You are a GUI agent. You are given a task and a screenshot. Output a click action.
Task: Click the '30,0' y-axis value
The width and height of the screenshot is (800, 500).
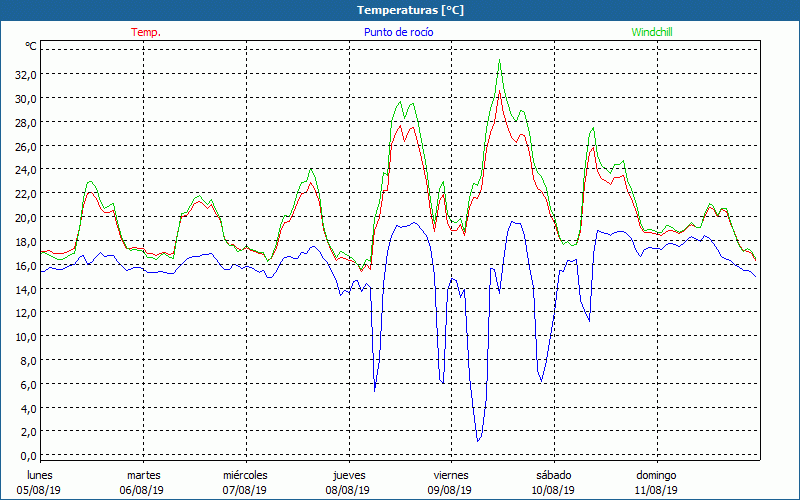(x=26, y=98)
